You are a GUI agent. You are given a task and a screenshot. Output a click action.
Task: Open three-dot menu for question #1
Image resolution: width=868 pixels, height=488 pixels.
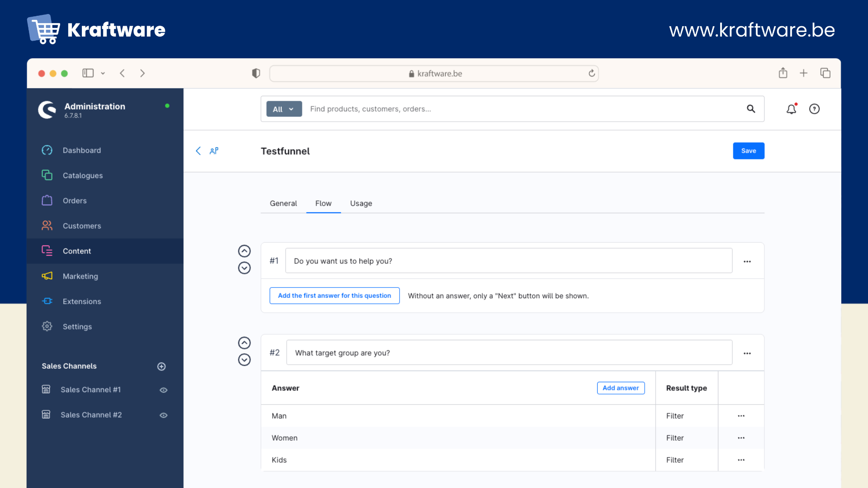(747, 262)
